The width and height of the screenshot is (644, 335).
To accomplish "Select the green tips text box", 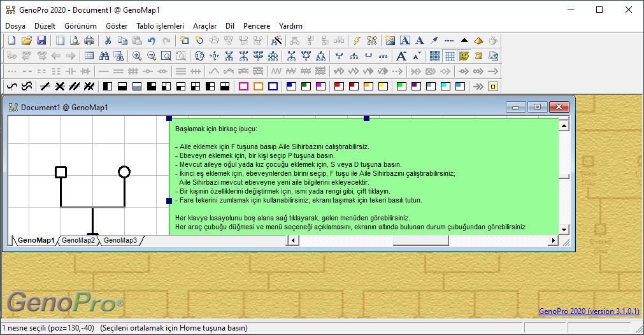I will pos(364,176).
